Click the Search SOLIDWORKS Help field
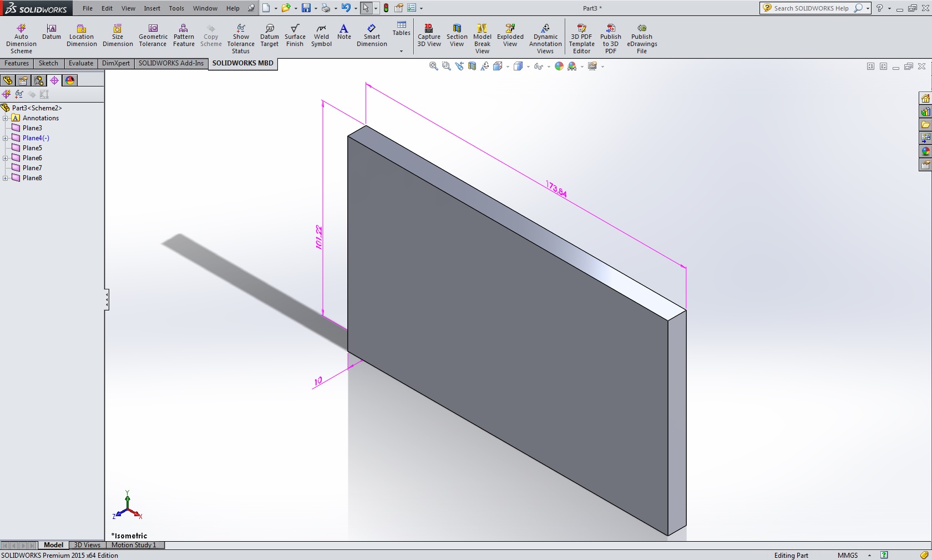 click(x=811, y=8)
